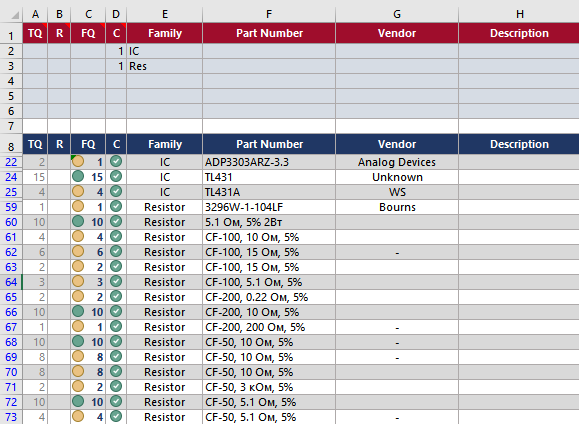579x424 pixels.
Task: Click the green checkmark for TL431A row
Action: (x=116, y=191)
